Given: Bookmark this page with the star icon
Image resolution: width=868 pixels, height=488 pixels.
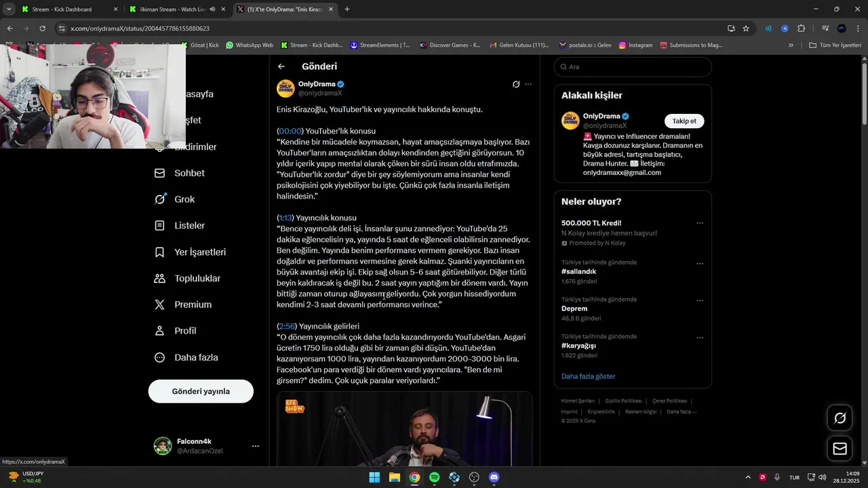Looking at the screenshot, I should click(x=746, y=28).
